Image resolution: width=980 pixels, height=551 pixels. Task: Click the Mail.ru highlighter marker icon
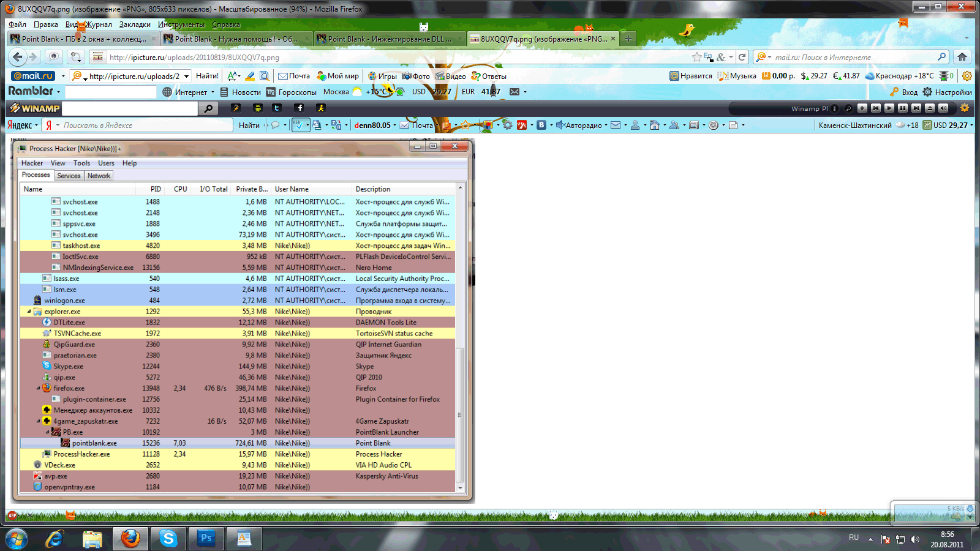249,76
